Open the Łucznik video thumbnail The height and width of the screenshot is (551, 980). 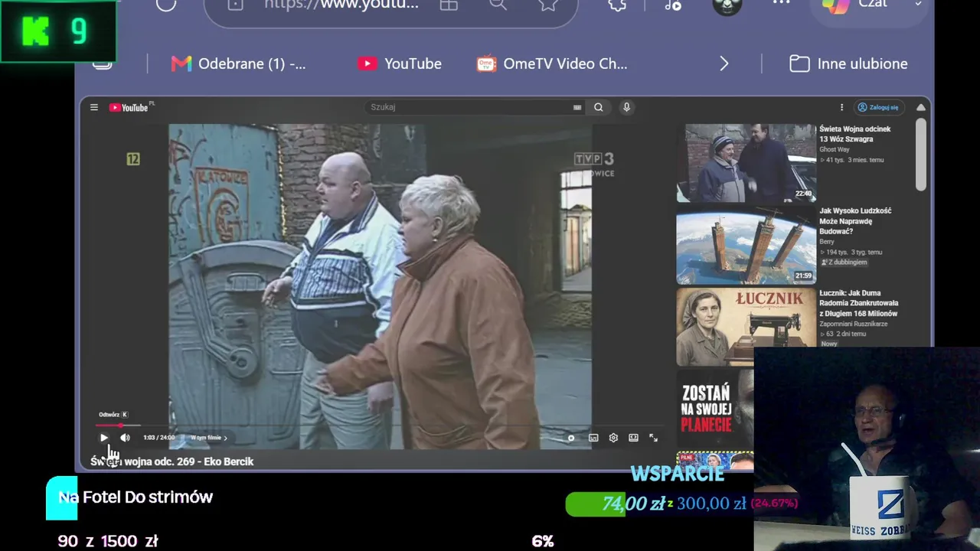point(746,328)
